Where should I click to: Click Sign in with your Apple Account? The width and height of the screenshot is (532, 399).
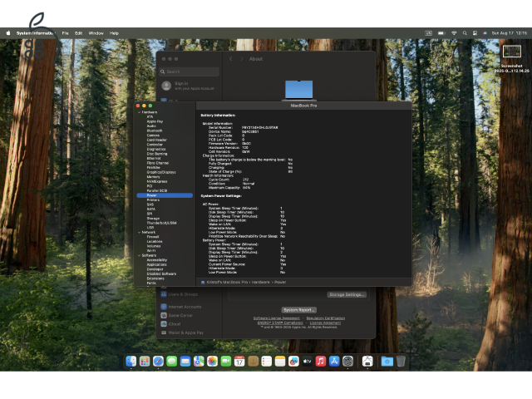click(189, 86)
